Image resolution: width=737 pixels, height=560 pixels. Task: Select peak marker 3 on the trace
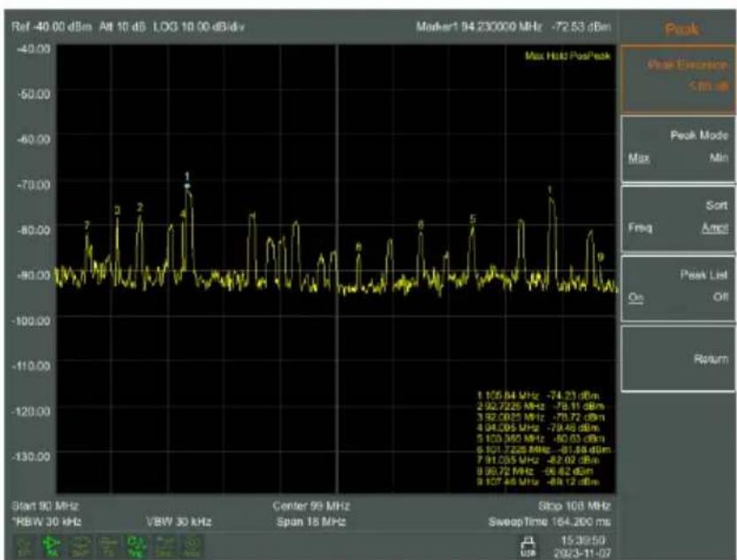click(118, 210)
